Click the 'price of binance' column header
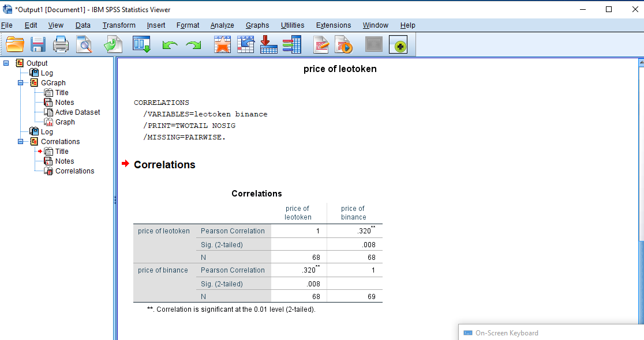 [353, 213]
